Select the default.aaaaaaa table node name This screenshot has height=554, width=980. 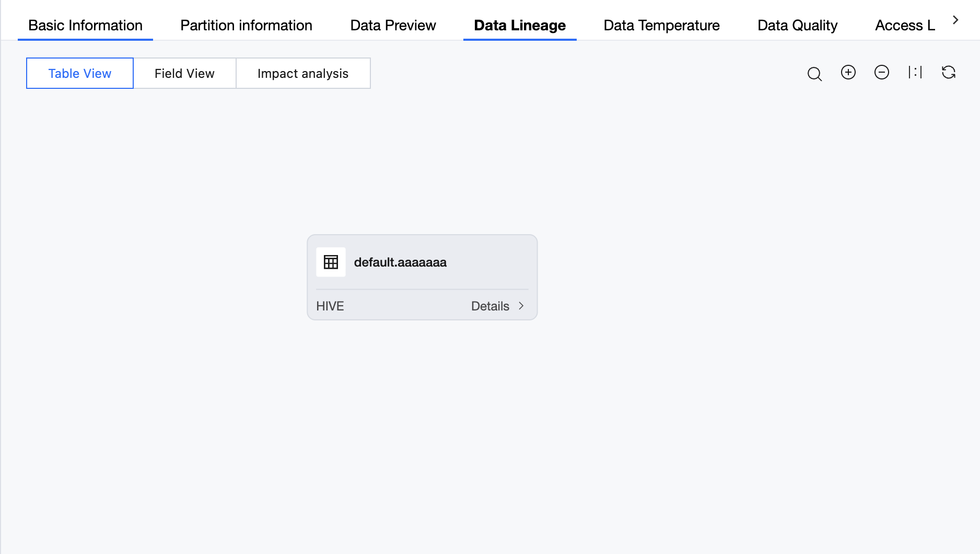[400, 262]
